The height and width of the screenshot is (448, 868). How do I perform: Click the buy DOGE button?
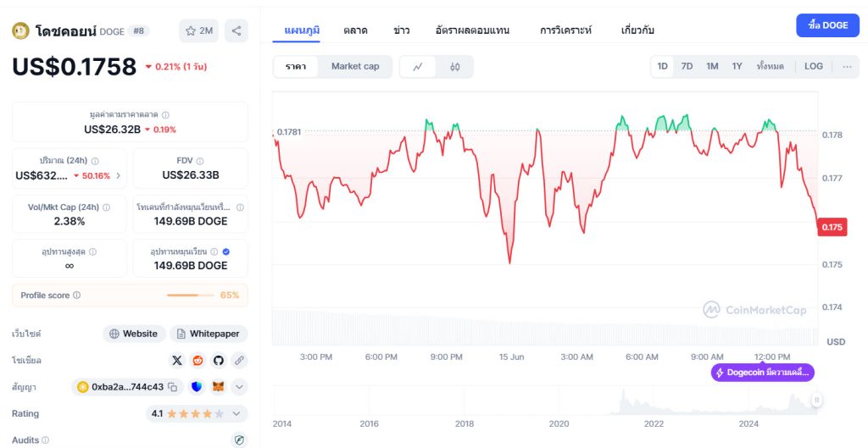pyautogui.click(x=827, y=25)
